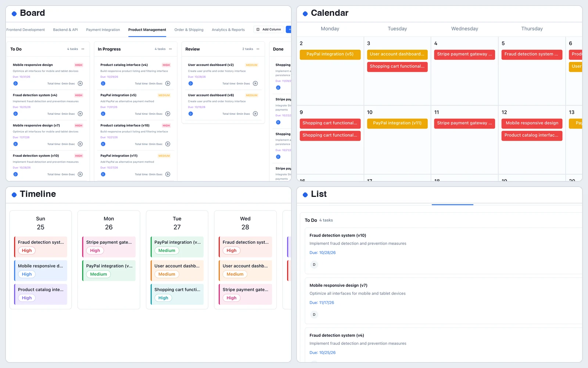Image resolution: width=588 pixels, height=368 pixels.
Task: Open Shopping cart functional event on calendar day 3
Action: click(397, 67)
